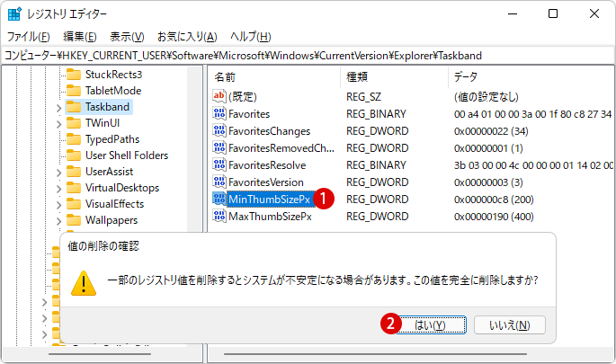This screenshot has width=616, height=364.
Task: Click the REG_SZ type cell
Action: click(363, 96)
